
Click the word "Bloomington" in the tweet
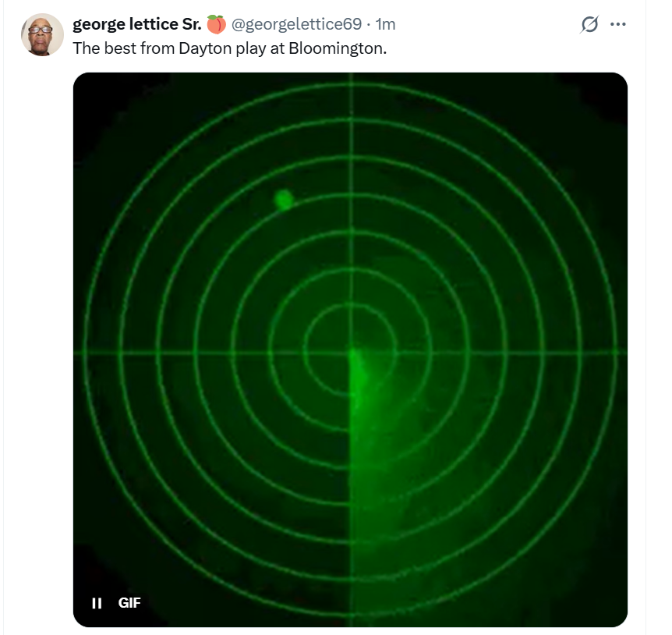pos(336,48)
